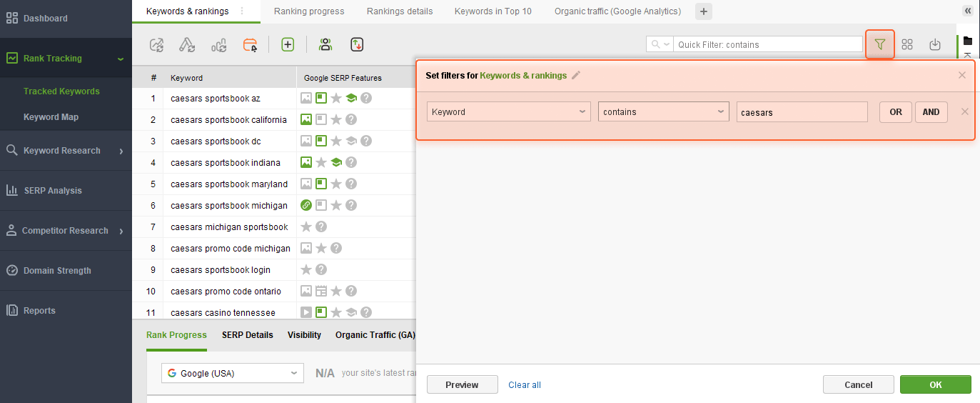Click question mark icon in caesars sportsbook login row

321,269
